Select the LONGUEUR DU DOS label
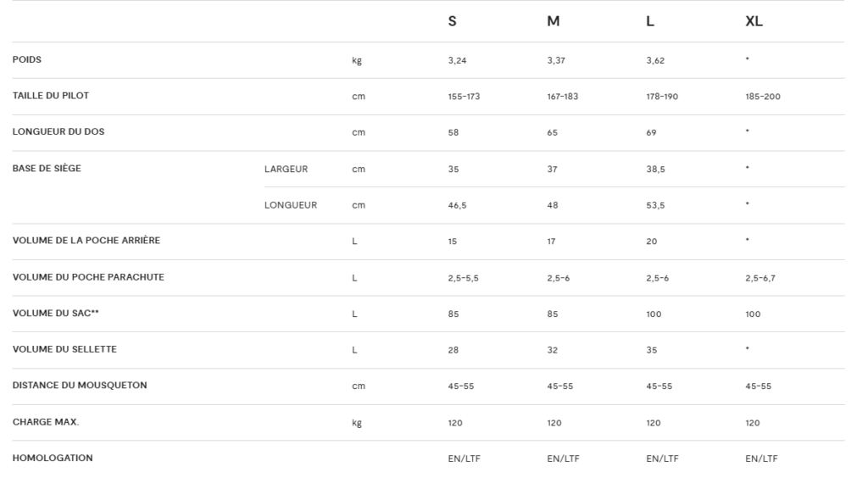 (58, 131)
